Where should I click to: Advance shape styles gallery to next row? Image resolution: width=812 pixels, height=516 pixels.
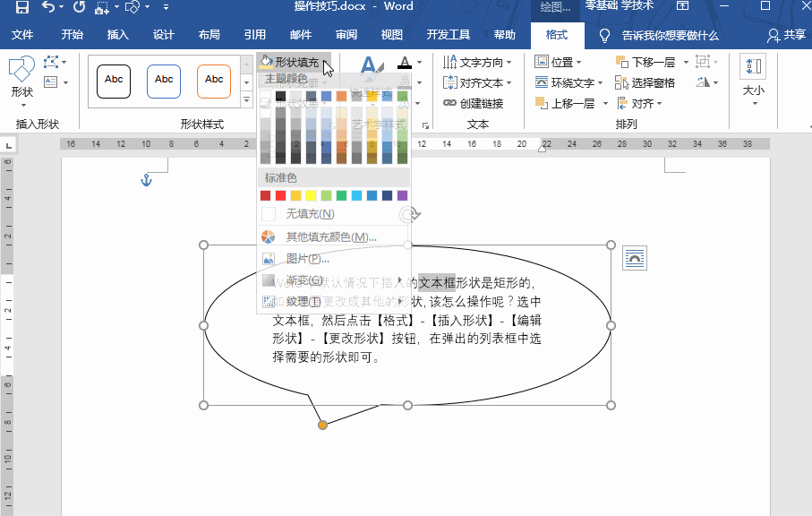[x=246, y=82]
